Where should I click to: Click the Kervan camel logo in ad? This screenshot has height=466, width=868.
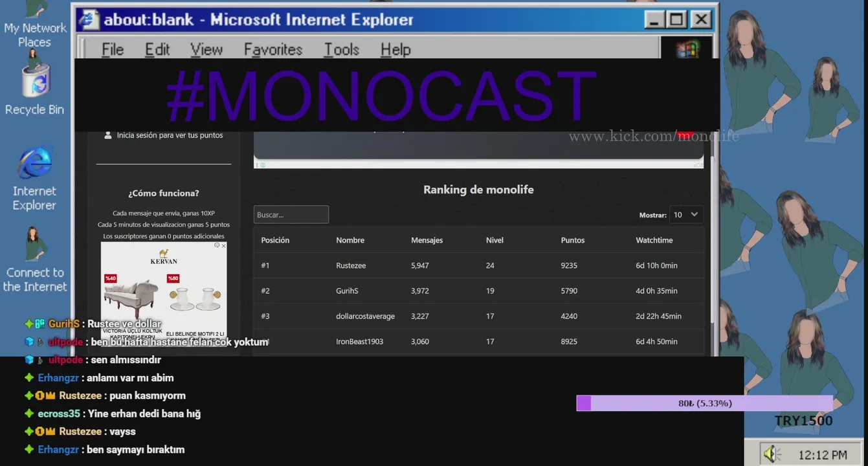pyautogui.click(x=164, y=253)
